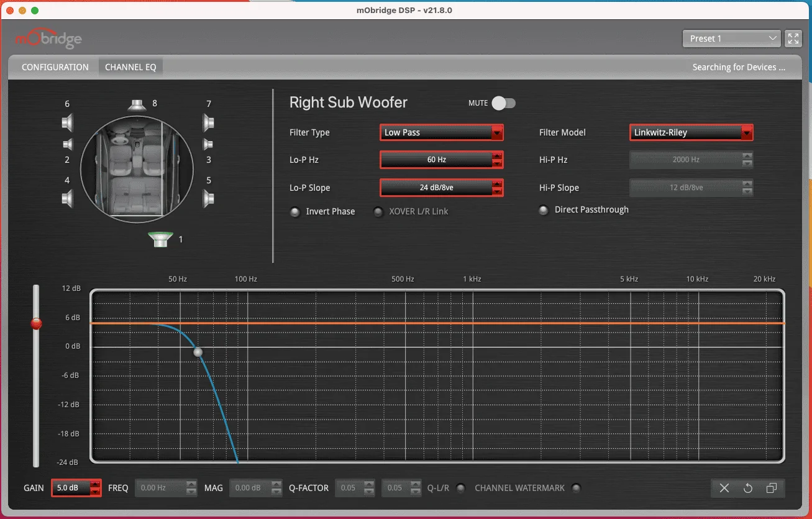Increase GAIN value with up arrow
Image resolution: width=812 pixels, height=519 pixels.
(x=95, y=484)
